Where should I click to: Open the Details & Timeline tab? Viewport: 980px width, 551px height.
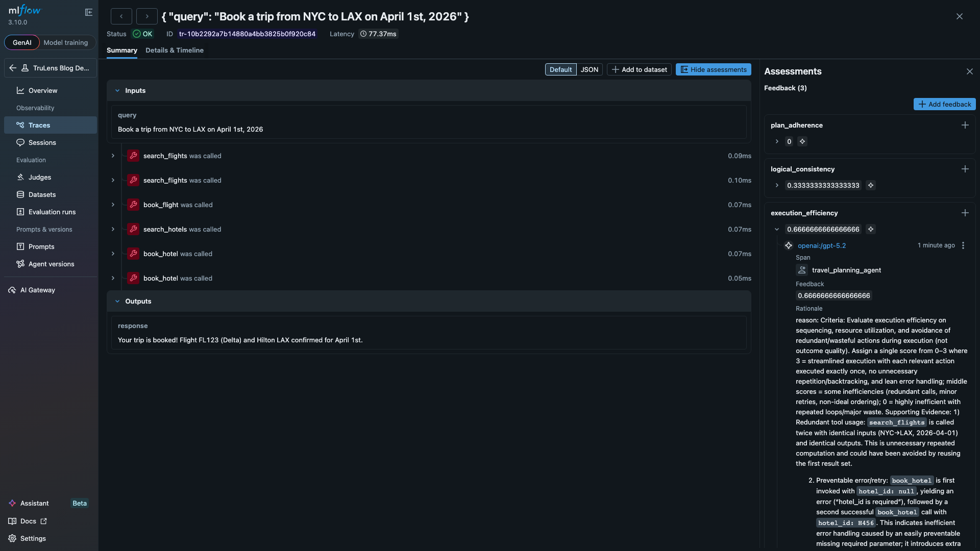(x=174, y=50)
